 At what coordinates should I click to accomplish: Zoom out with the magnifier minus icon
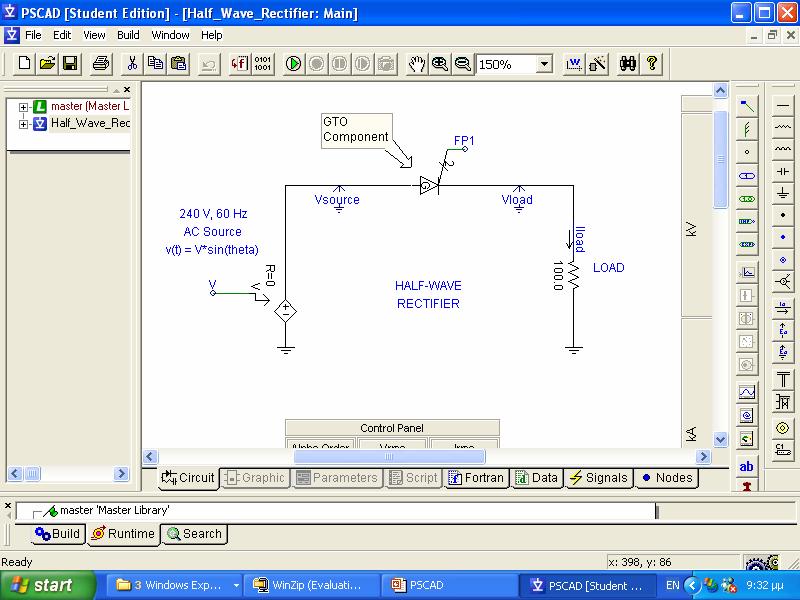463,64
